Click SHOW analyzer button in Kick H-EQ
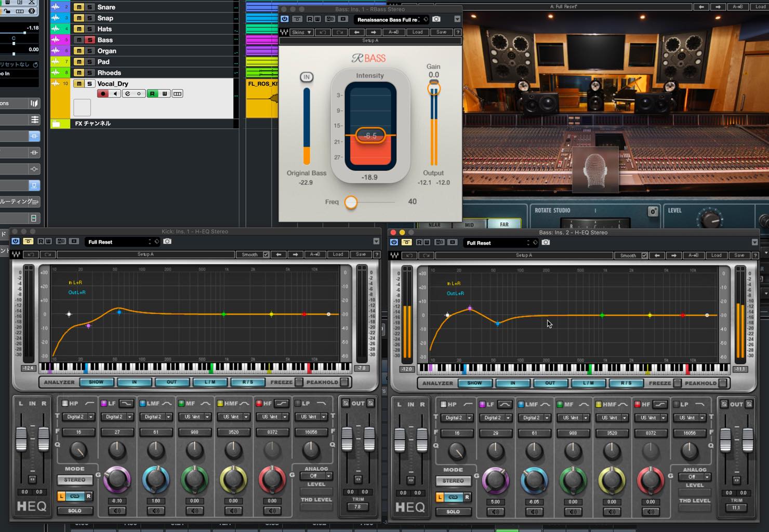Viewport: 769px width, 532px height. click(96, 382)
